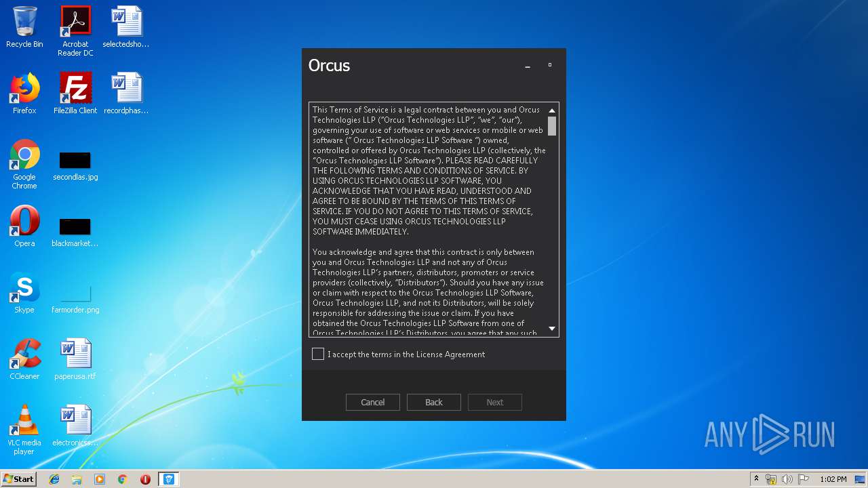Launch Google Chrome desktop shortcut
The image size is (868, 488).
point(24,165)
